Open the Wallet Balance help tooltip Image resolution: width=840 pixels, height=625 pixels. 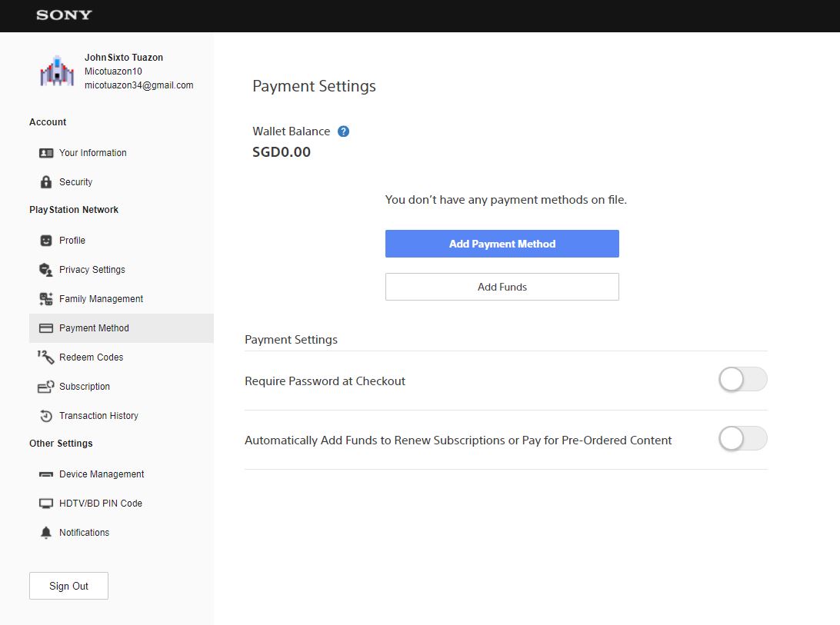(x=343, y=131)
